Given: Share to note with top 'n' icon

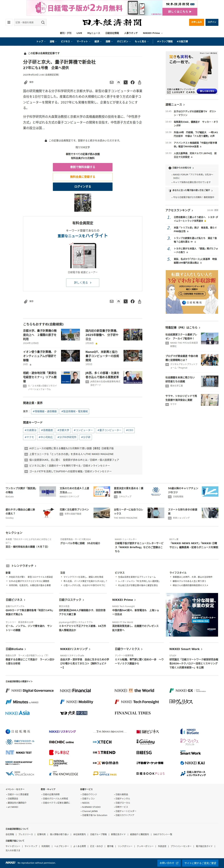Looking at the screenshot, I should point(119,82).
